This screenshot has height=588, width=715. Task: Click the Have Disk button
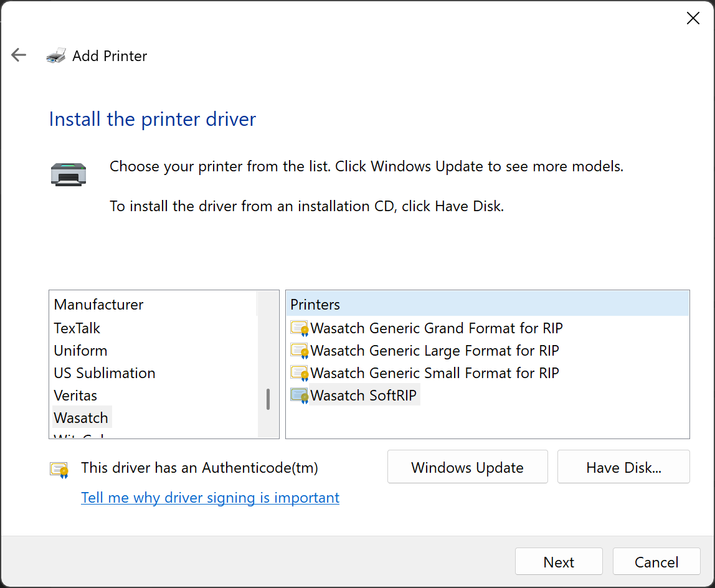tap(623, 467)
